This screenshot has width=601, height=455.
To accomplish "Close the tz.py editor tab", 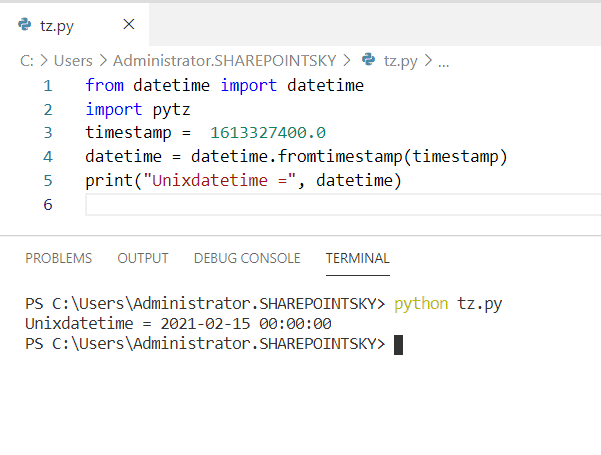I will (129, 25).
